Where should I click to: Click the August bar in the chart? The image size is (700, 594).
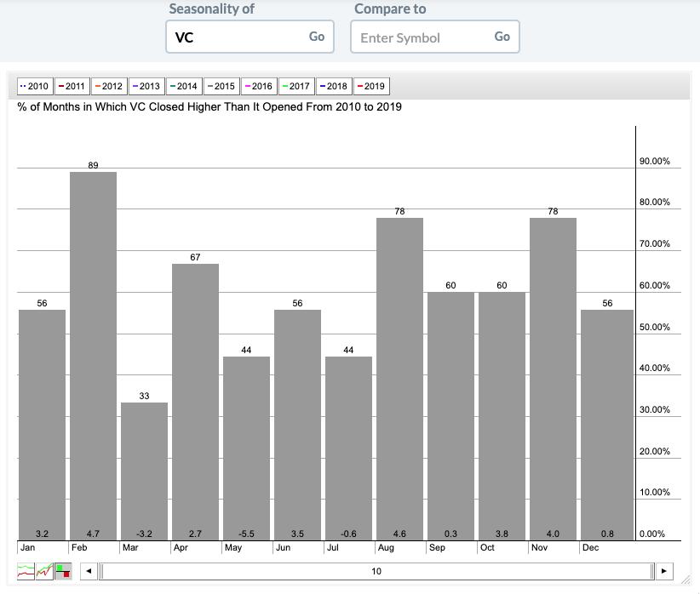click(x=399, y=379)
